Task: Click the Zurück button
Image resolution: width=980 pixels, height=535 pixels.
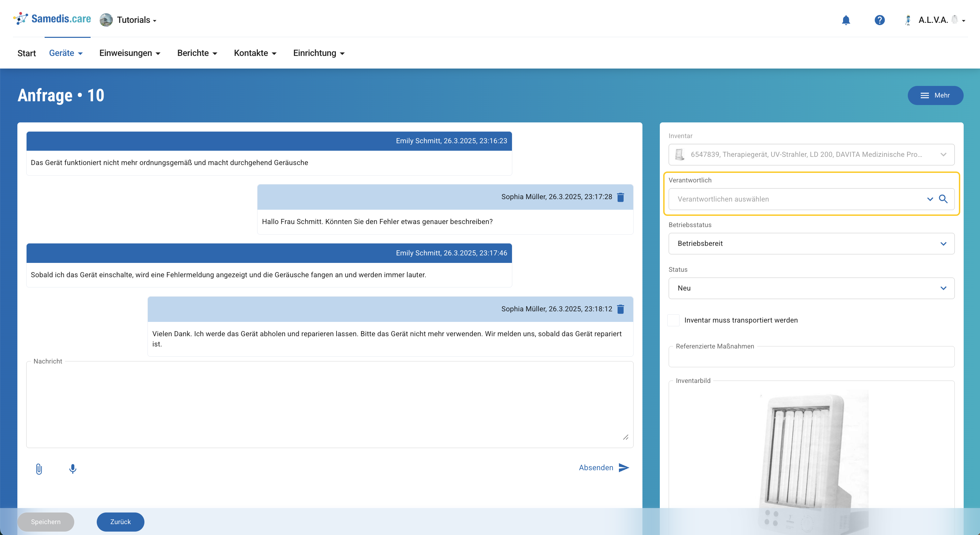Action: click(120, 522)
